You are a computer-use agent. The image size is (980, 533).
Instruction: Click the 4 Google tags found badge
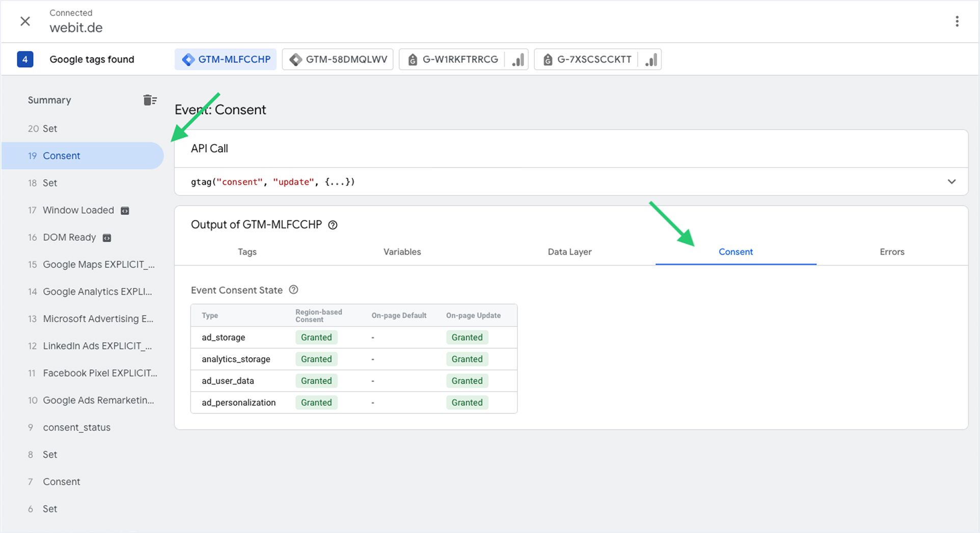(25, 59)
